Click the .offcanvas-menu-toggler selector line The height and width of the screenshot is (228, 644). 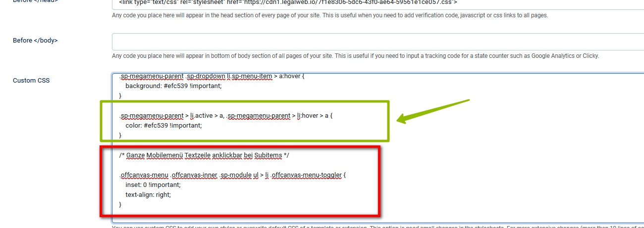tap(232, 175)
